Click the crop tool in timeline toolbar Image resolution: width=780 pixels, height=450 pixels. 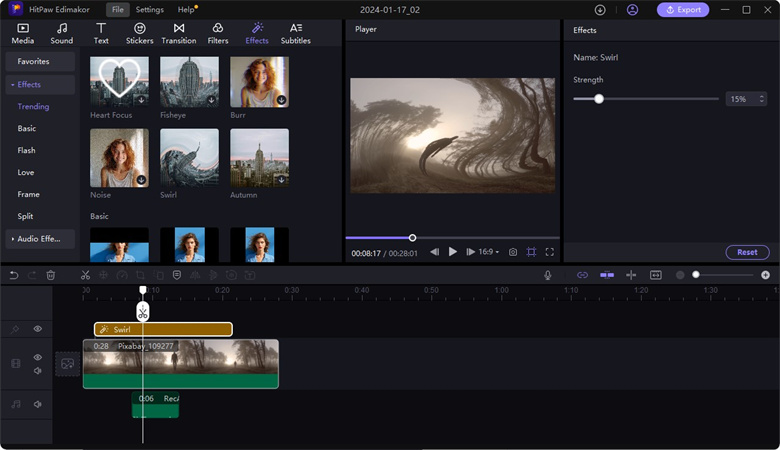140,275
